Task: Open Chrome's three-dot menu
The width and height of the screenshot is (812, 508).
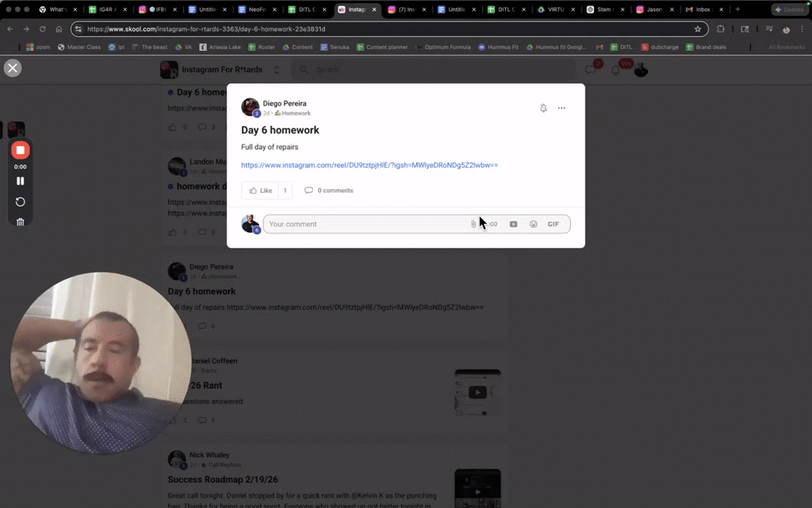Action: [x=802, y=29]
